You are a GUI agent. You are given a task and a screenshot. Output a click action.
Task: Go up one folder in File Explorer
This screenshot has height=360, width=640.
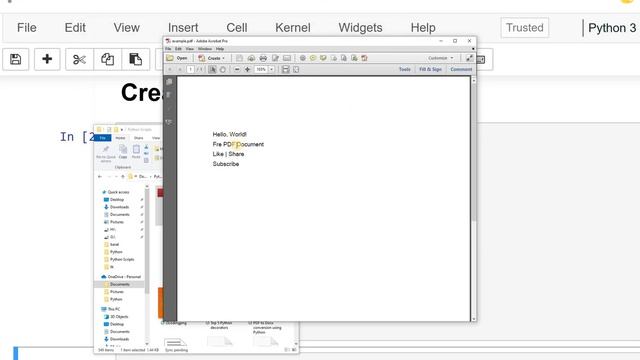click(x=123, y=176)
